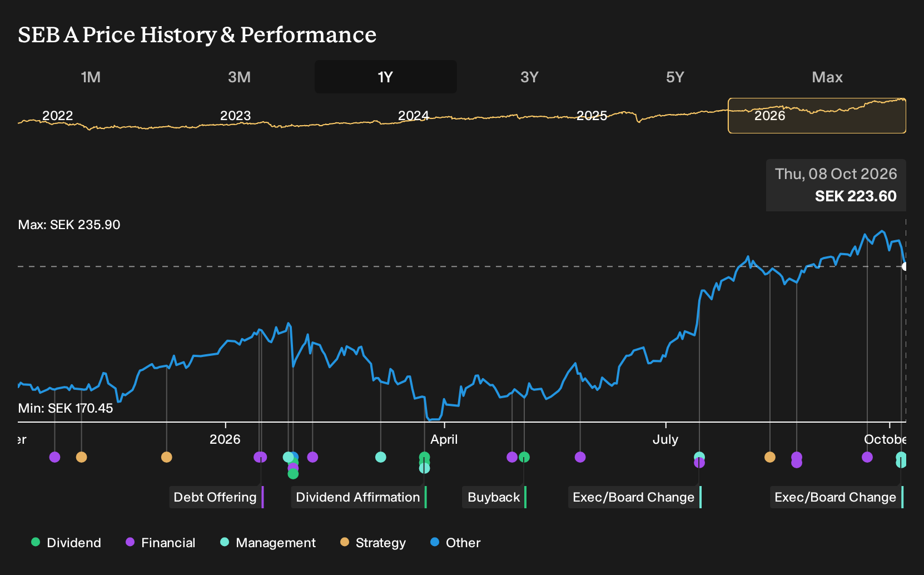Select the Buyback event label
The height and width of the screenshot is (575, 924).
click(x=494, y=497)
